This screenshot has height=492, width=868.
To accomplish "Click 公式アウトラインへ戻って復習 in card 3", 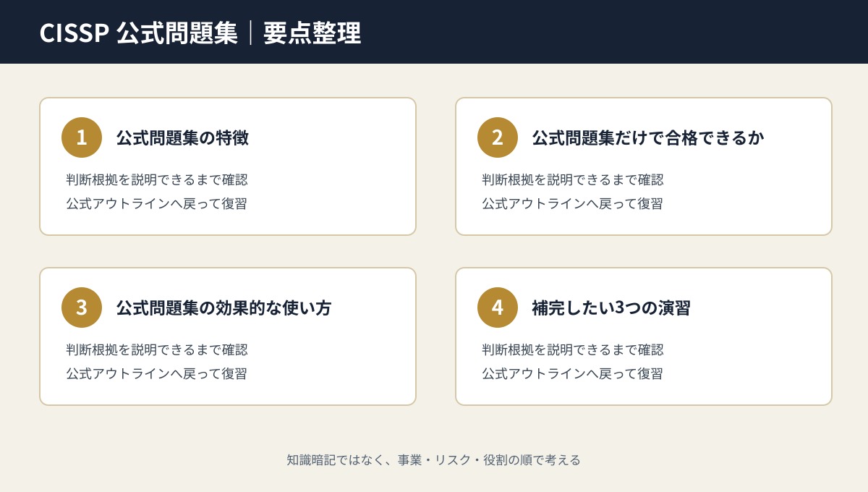I will pyautogui.click(x=156, y=373).
